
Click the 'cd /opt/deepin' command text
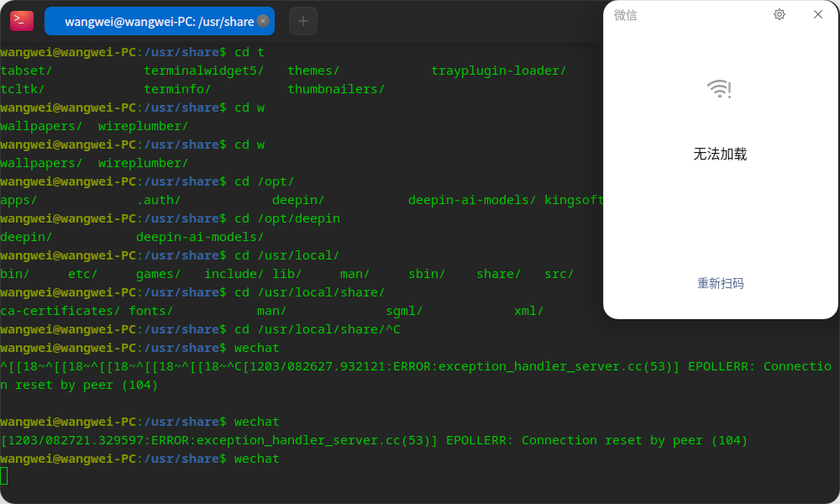pyautogui.click(x=287, y=218)
